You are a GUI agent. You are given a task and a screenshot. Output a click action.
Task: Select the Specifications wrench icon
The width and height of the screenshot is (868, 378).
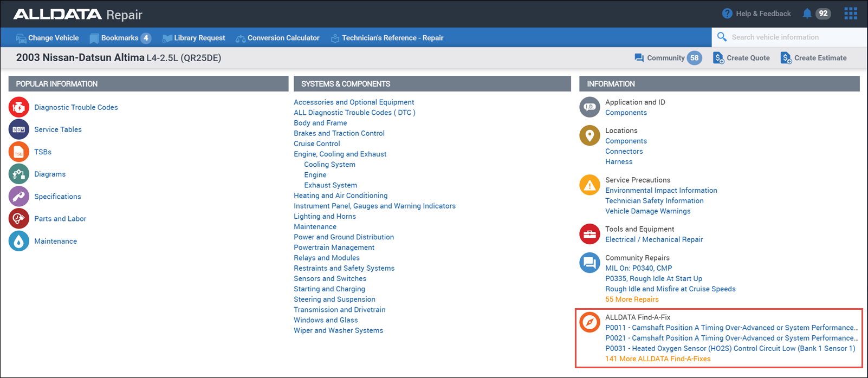tap(19, 197)
